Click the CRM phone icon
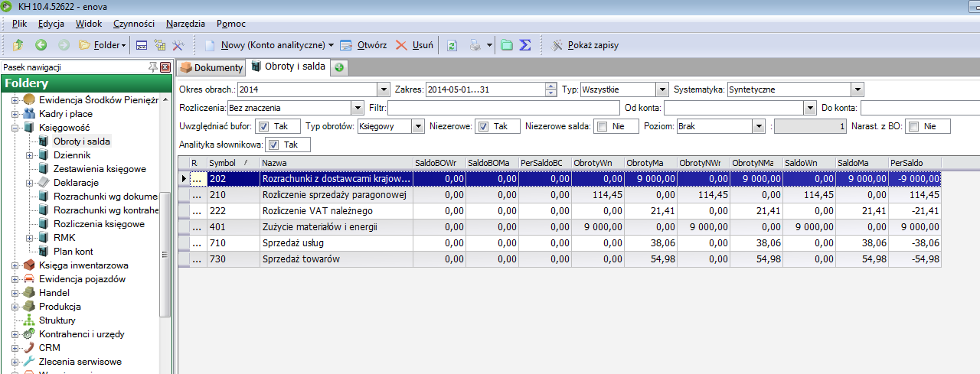This screenshot has height=374, width=980. (29, 348)
